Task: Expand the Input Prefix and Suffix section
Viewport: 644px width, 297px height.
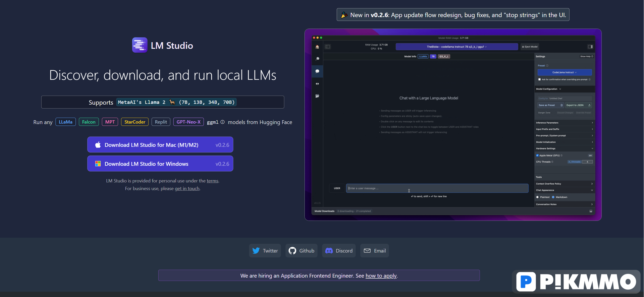Action: (565, 129)
